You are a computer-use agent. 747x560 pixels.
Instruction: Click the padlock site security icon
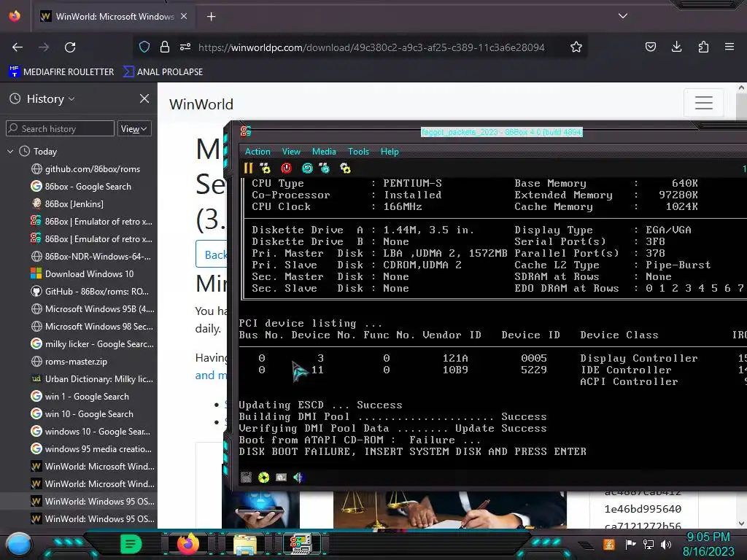pyautogui.click(x=165, y=47)
